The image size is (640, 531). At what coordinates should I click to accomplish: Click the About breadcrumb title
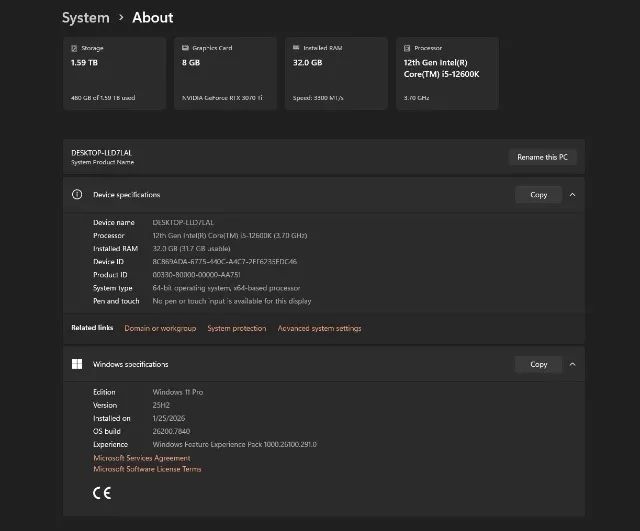tap(153, 17)
